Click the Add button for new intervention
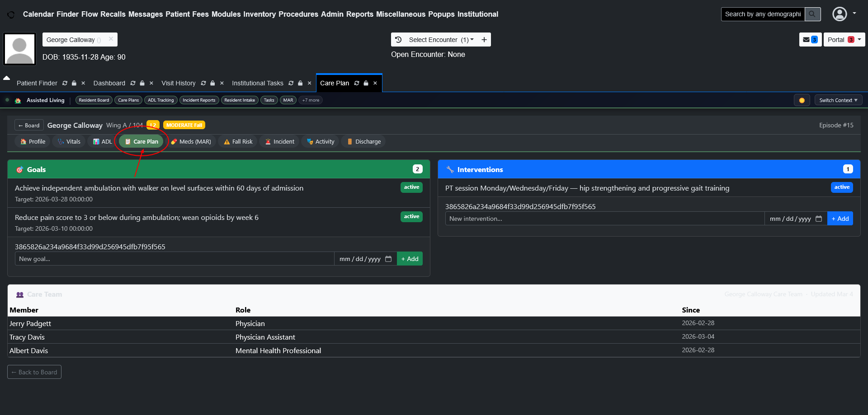Screen dimensions: 868x415 [x=840, y=219]
